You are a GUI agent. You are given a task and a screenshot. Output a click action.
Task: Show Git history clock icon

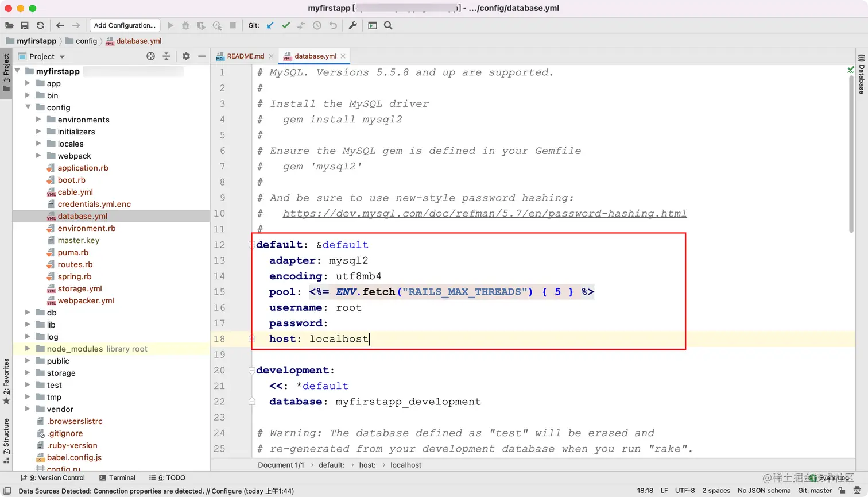tap(317, 25)
